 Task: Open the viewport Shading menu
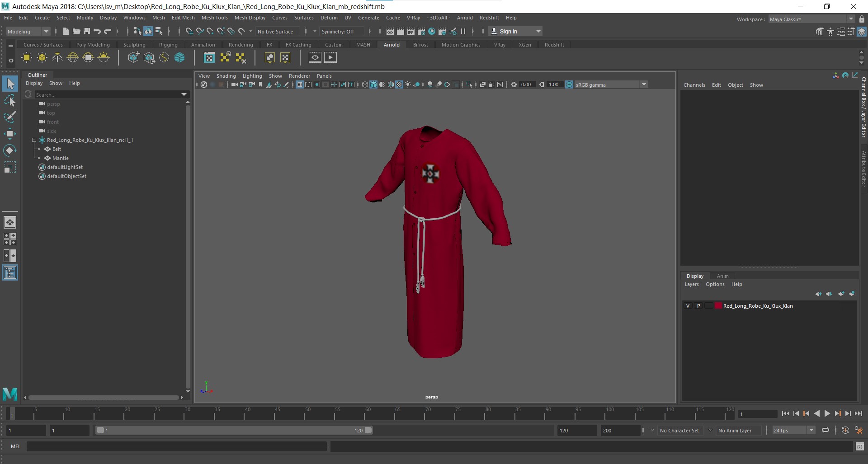226,76
